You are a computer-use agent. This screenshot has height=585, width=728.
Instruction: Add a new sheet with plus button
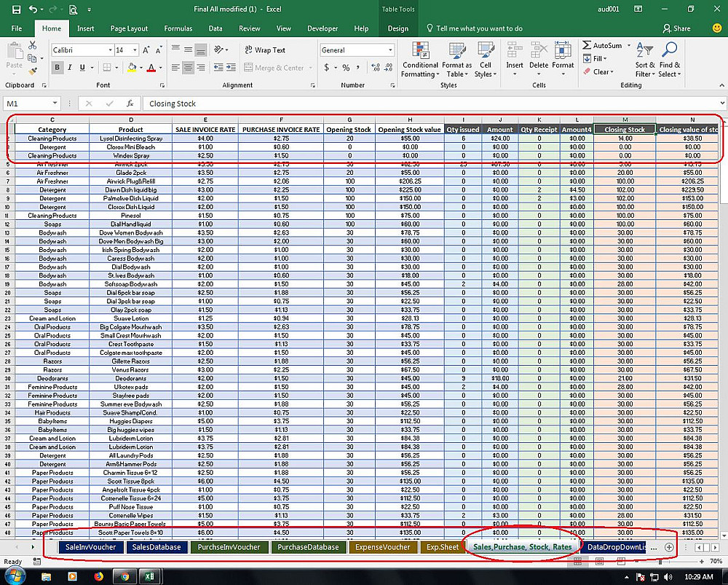pyautogui.click(x=669, y=547)
